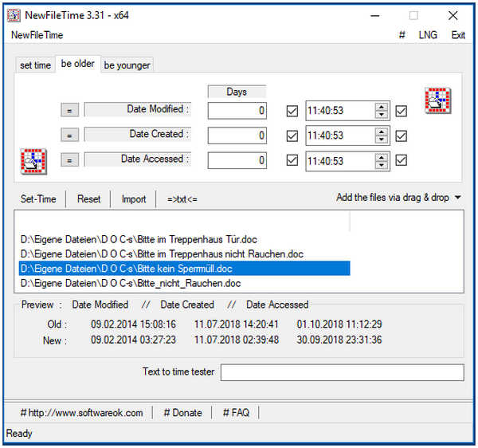Open the # FAQ link

(x=236, y=413)
